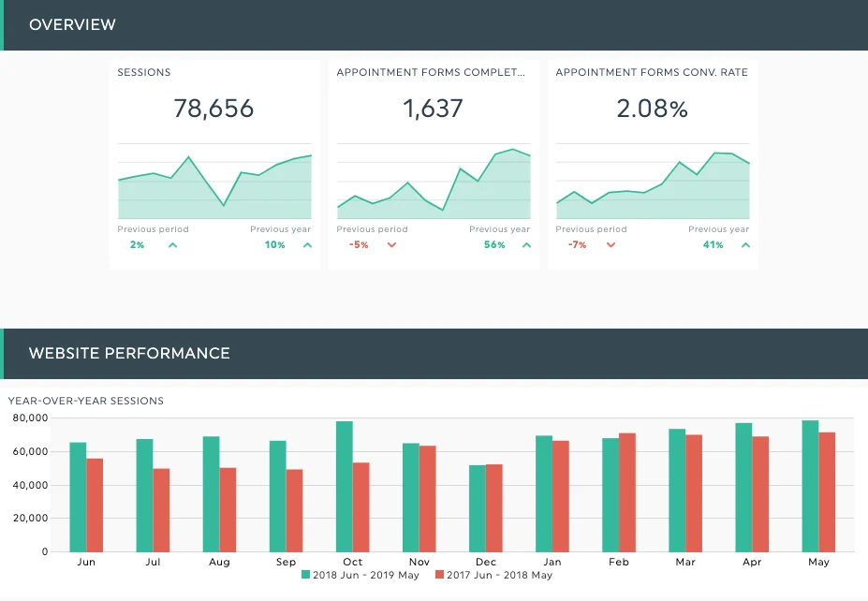Click the 1,637 appointment forms completed value
Viewport: 868px width, 601px height.
click(434, 109)
